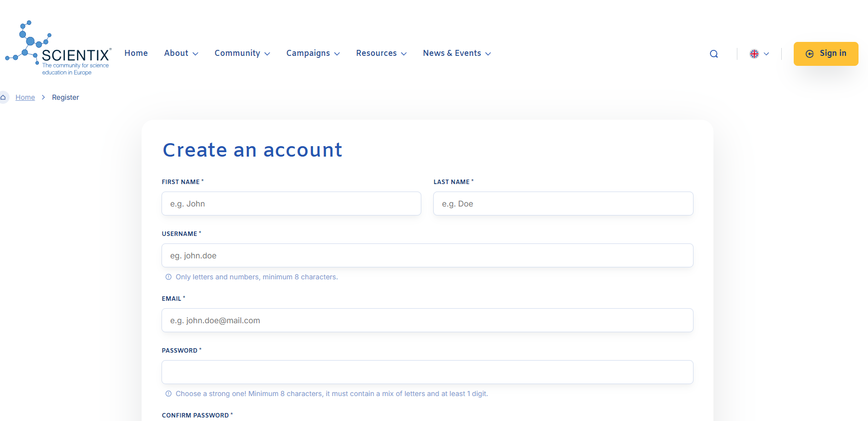Open the Community dropdown menu

tap(242, 53)
